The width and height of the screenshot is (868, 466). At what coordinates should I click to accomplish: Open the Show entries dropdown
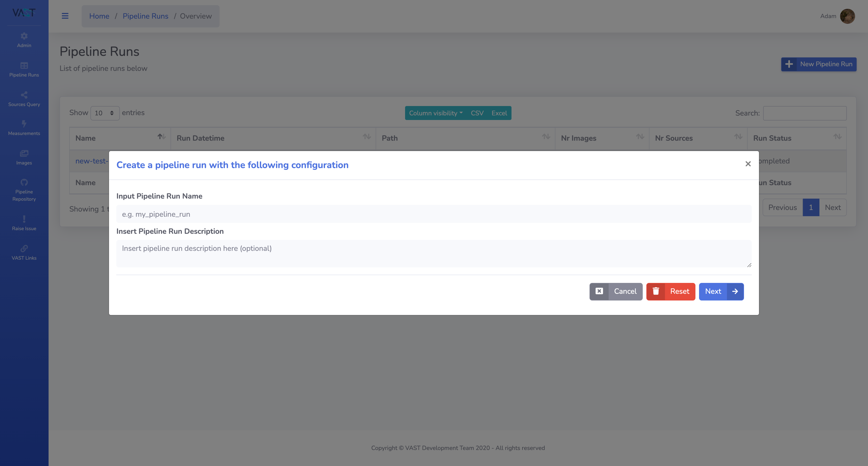tap(105, 113)
